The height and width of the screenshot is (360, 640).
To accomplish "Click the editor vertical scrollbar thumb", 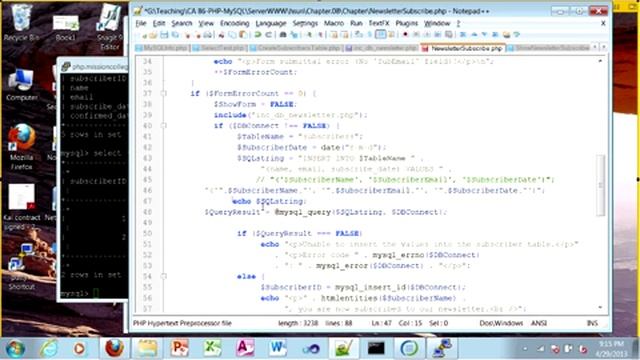I will [x=600, y=185].
